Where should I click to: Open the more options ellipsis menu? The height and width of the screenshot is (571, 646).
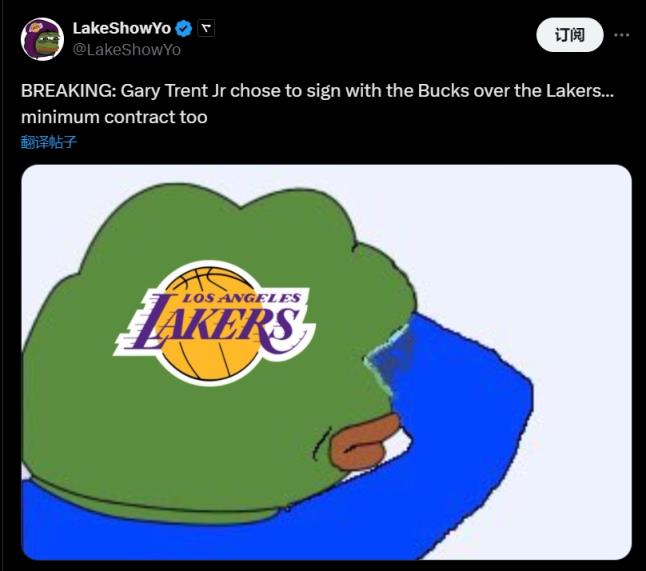(622, 34)
